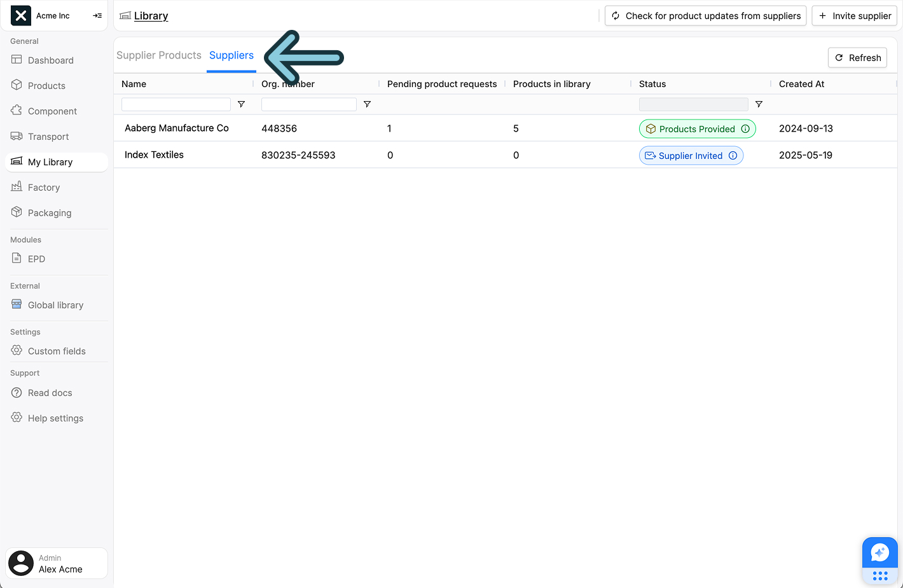Viewport: 903px width, 588px height.
Task: Click info icon on Supplier Invited badge
Action: pos(733,156)
